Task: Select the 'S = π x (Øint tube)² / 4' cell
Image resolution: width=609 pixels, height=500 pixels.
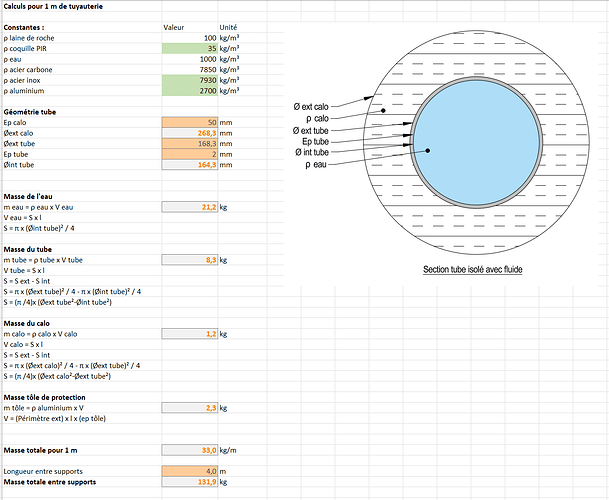Action: 39,228
